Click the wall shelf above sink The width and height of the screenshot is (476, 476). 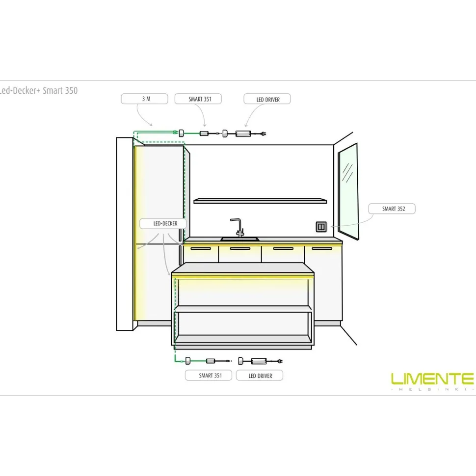click(x=260, y=201)
